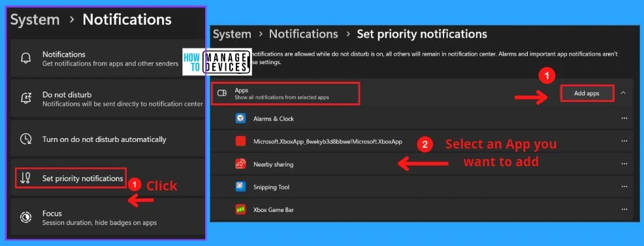Click the Xbox Game Bar app icon
The height and width of the screenshot is (246, 644).
pyautogui.click(x=240, y=210)
